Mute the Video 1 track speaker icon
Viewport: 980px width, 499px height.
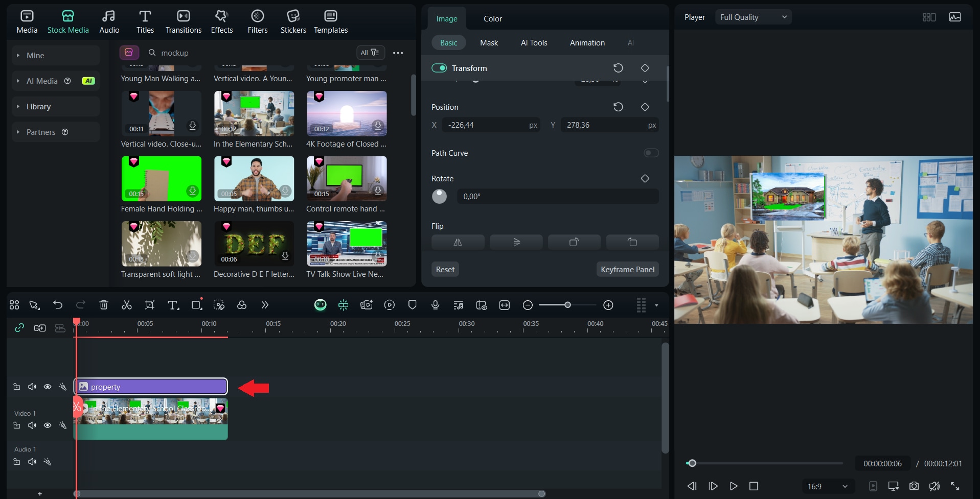[32, 425]
